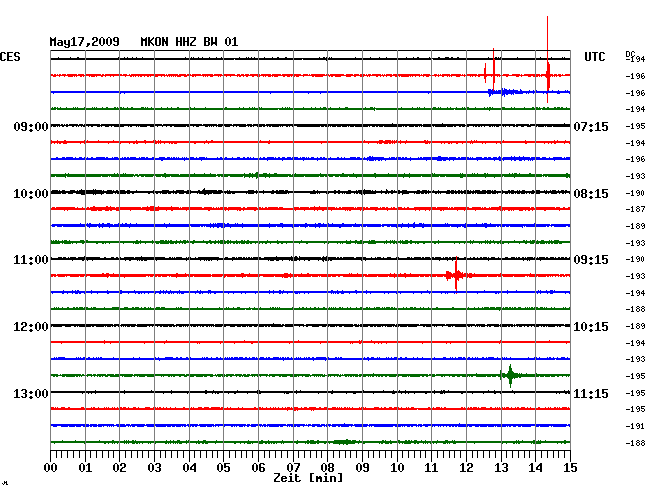Select minute axis tick label 03
This screenshot has height=494, width=650.
click(x=154, y=467)
